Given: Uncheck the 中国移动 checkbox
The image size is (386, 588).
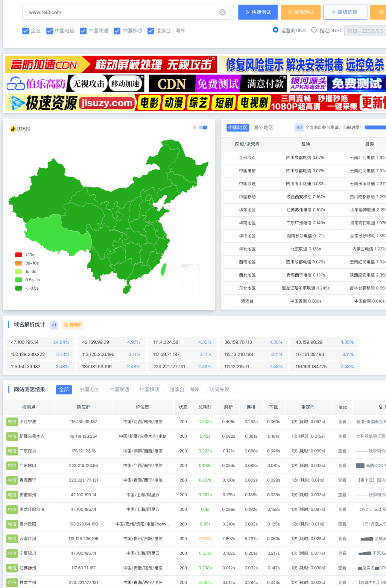Looking at the screenshot, I should point(117,31).
